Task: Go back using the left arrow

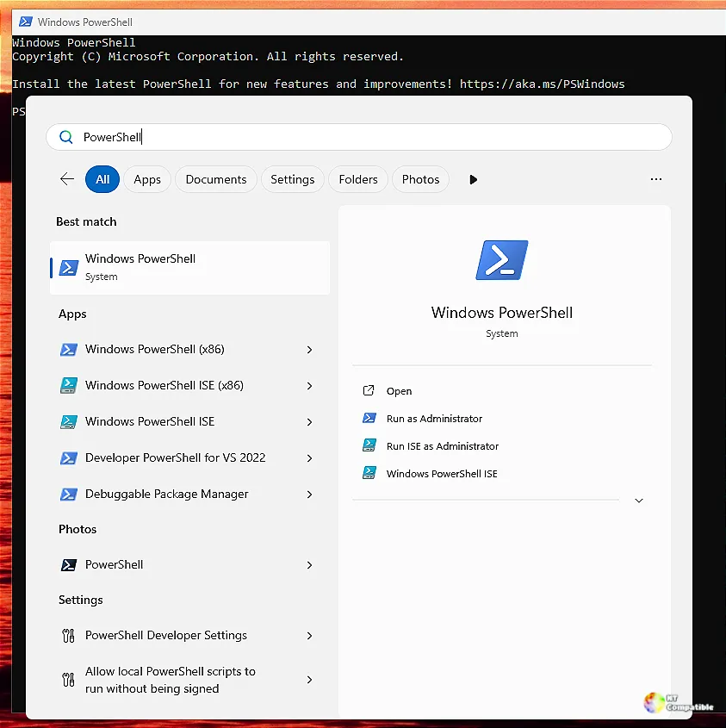Action: tap(67, 179)
